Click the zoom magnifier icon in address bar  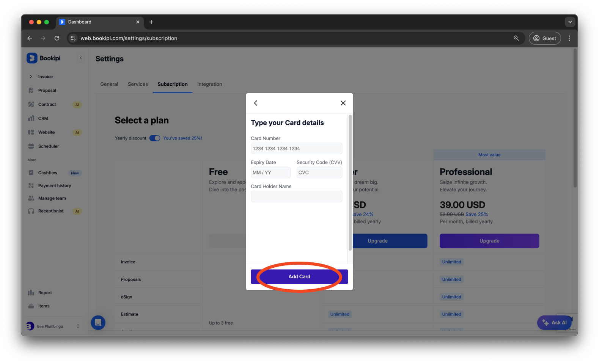click(x=516, y=38)
